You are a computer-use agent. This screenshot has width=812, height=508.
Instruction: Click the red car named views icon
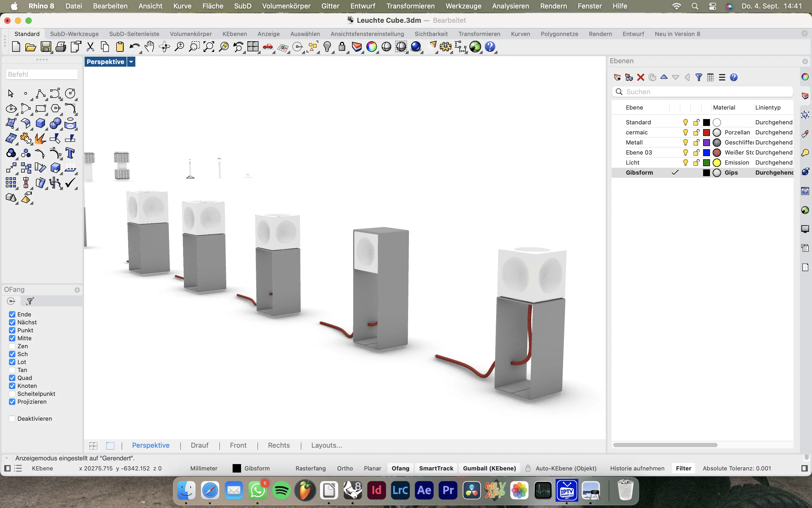click(268, 47)
